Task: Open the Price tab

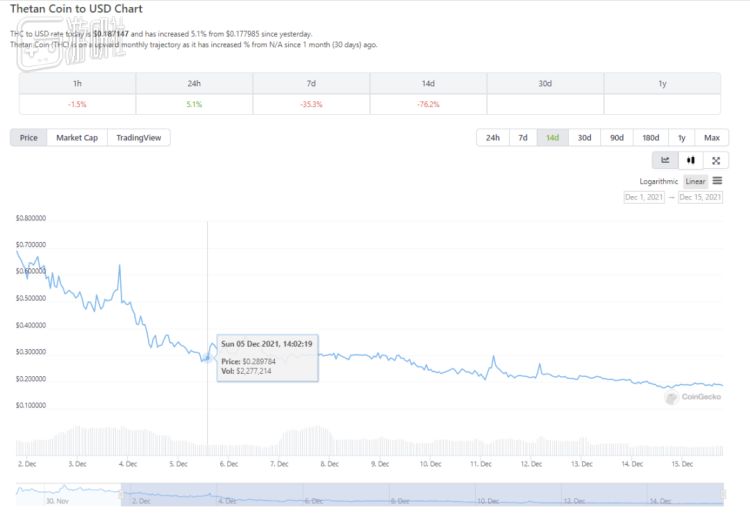Action: [28, 137]
